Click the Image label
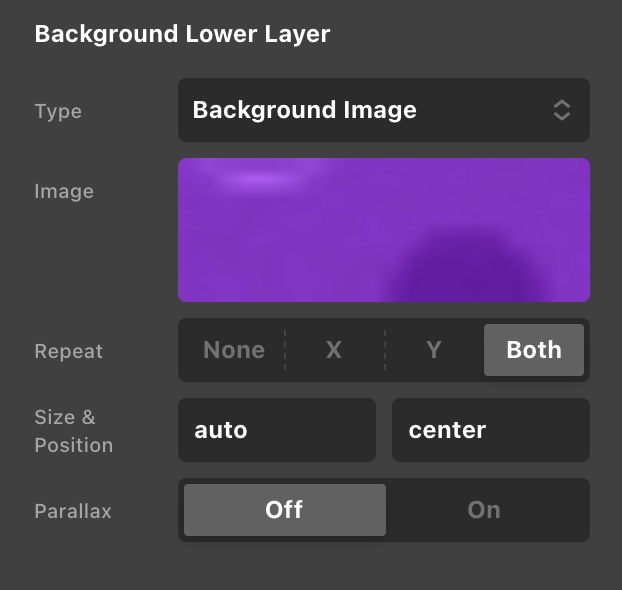 pyautogui.click(x=64, y=191)
